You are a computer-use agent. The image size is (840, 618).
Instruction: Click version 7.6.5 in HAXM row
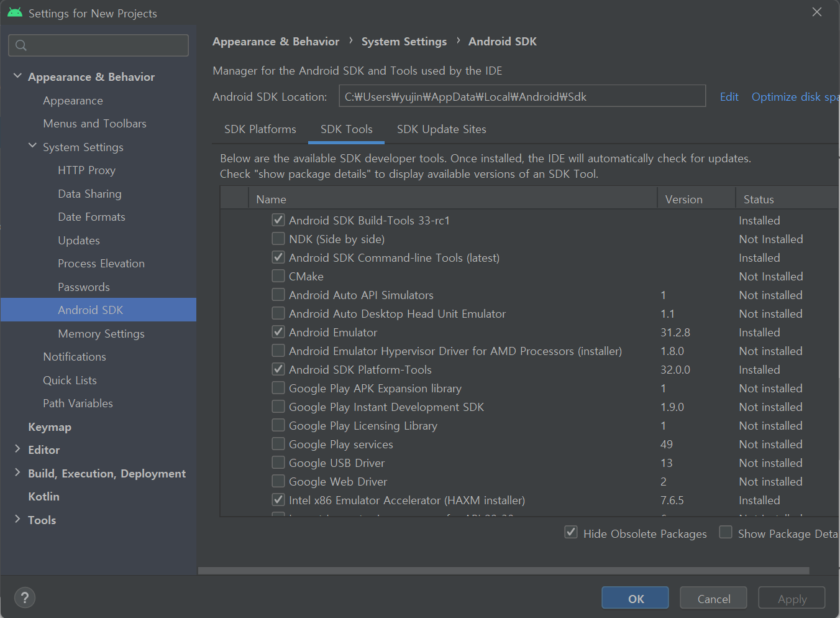[672, 500]
